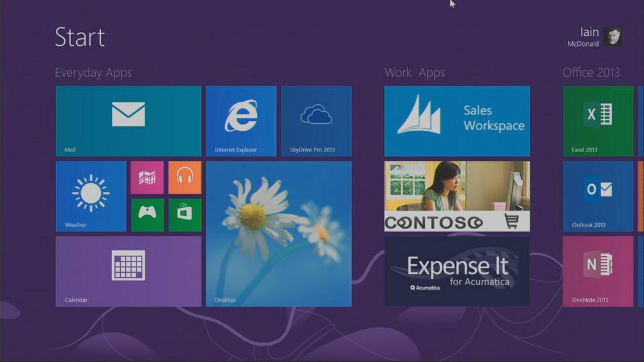Screen dimensions: 644x362
Task: Open the Weather tile
Action: [x=91, y=196]
